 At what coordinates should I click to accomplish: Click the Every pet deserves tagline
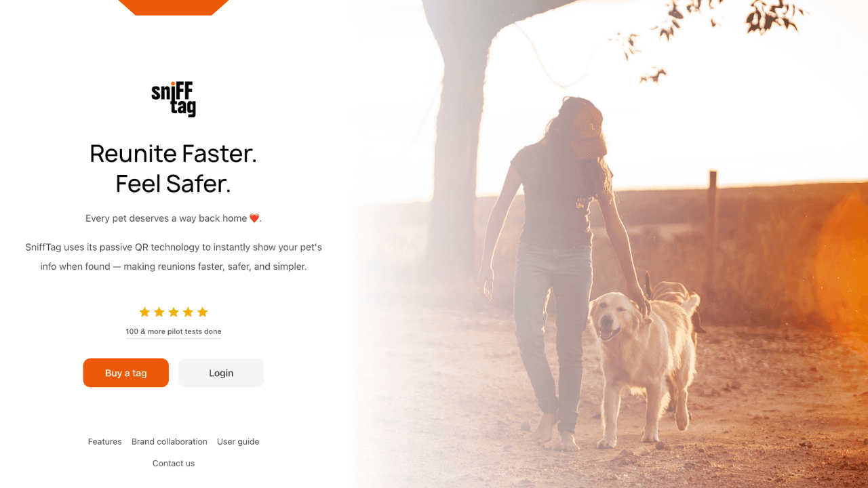tap(174, 218)
